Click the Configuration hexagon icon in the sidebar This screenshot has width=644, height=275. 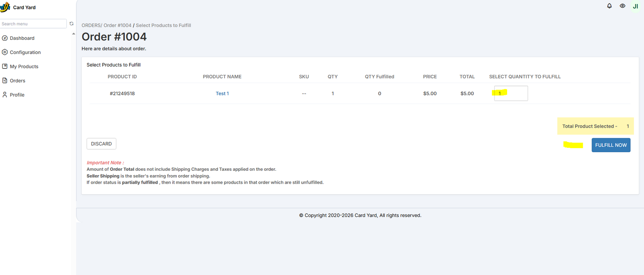[5, 52]
